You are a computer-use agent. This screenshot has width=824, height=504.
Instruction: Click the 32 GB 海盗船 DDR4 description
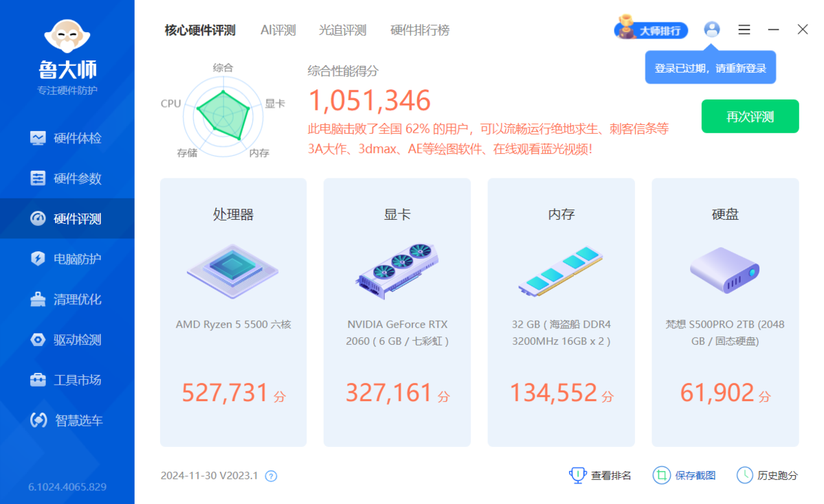pyautogui.click(x=561, y=333)
